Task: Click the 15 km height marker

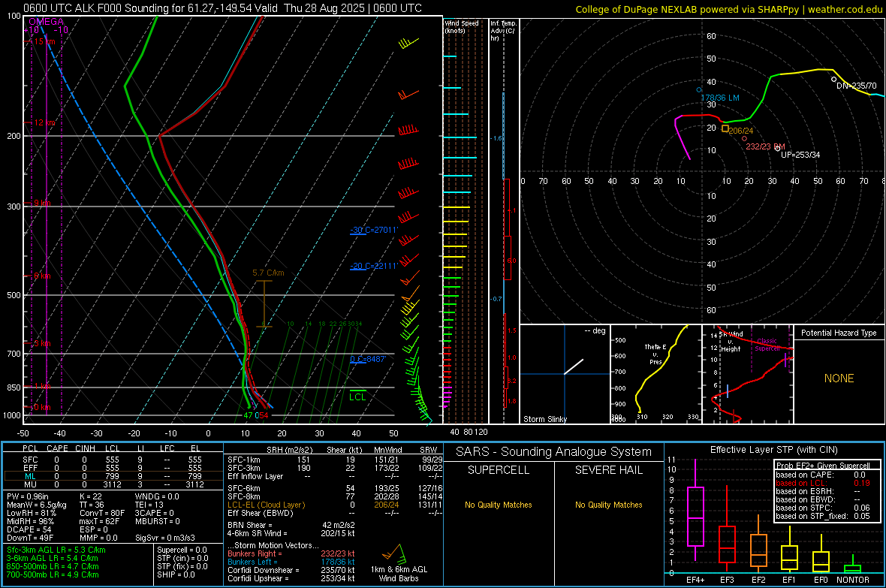Action: pos(44,41)
